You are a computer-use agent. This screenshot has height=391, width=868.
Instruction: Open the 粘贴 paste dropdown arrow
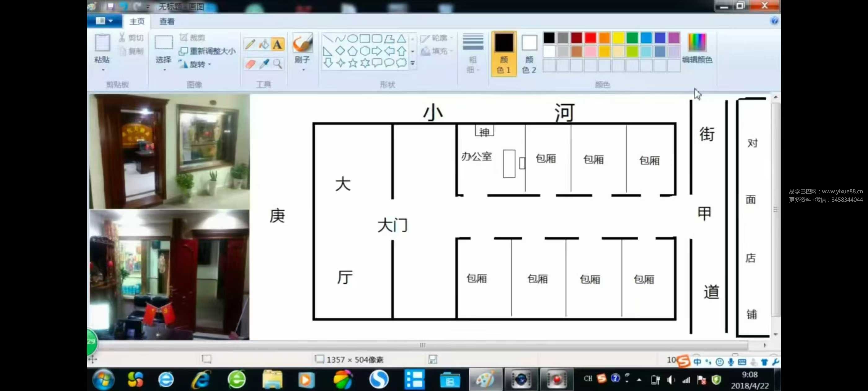pyautogui.click(x=103, y=70)
